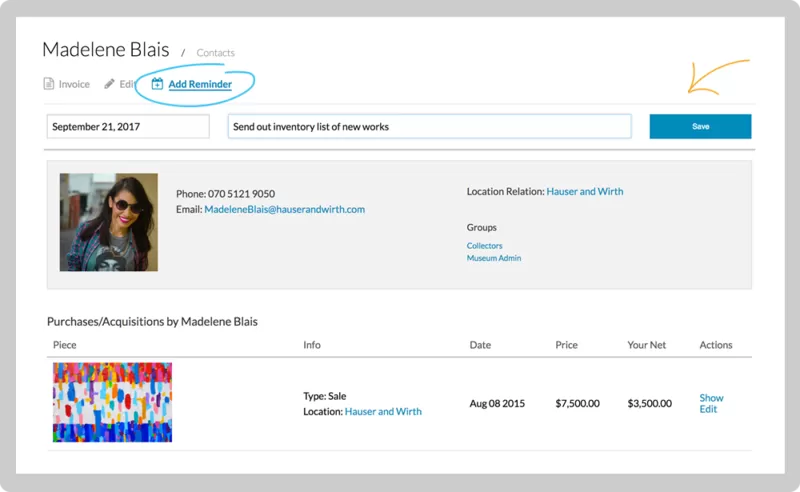Click Edit for the Aug 08 2015 sale
The height and width of the screenshot is (492, 800).
point(708,409)
